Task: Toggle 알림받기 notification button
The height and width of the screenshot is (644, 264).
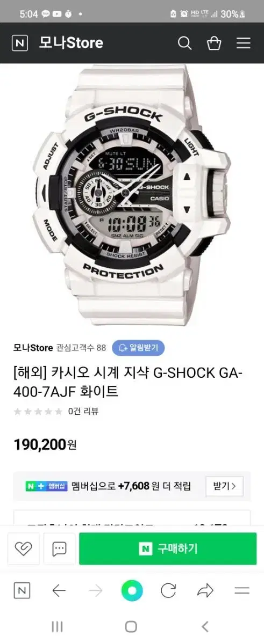Action: coord(138,348)
